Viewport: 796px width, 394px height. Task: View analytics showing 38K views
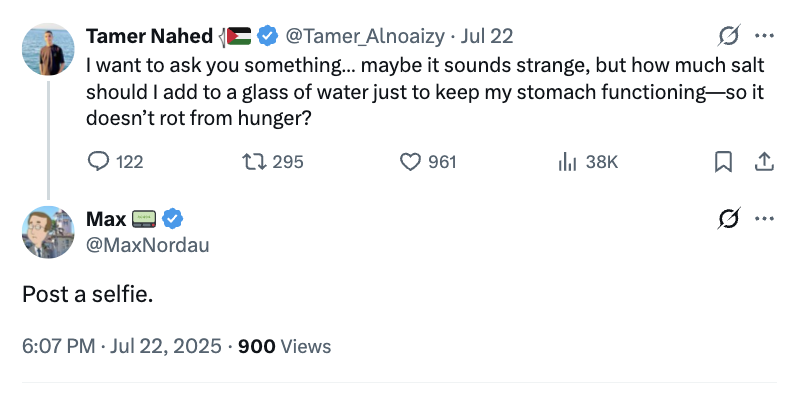[x=587, y=162]
